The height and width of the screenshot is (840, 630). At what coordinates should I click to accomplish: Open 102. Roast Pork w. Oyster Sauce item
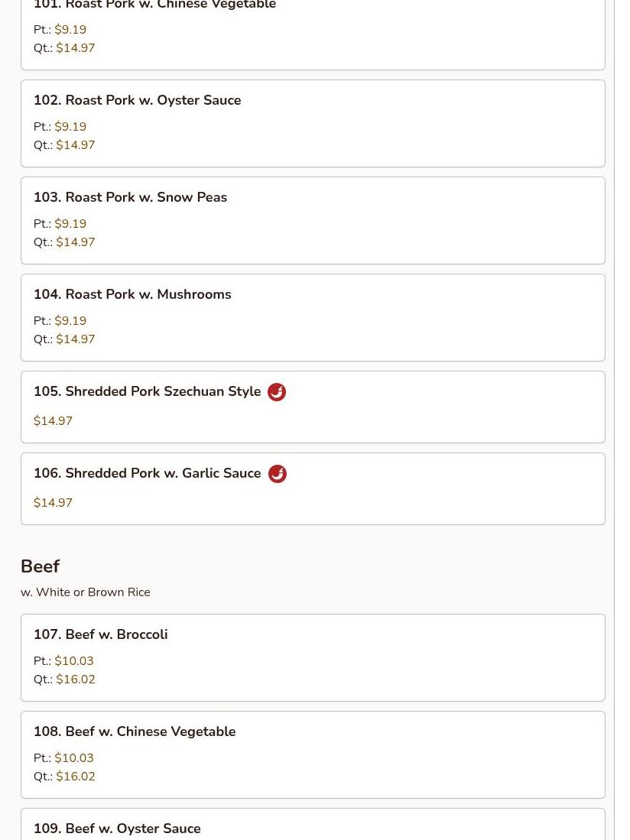click(x=313, y=124)
